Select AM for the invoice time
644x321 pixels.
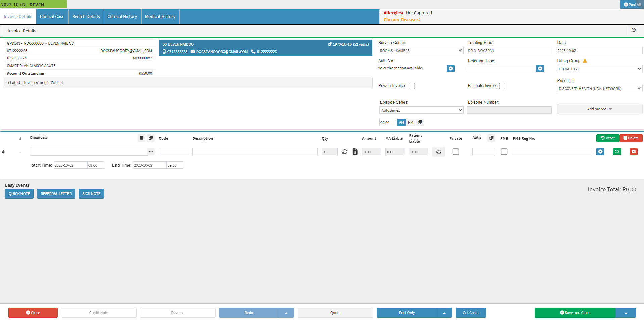[x=401, y=122]
